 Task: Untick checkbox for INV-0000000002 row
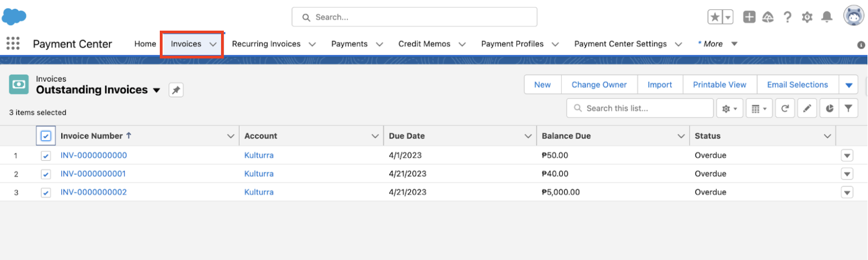46,193
